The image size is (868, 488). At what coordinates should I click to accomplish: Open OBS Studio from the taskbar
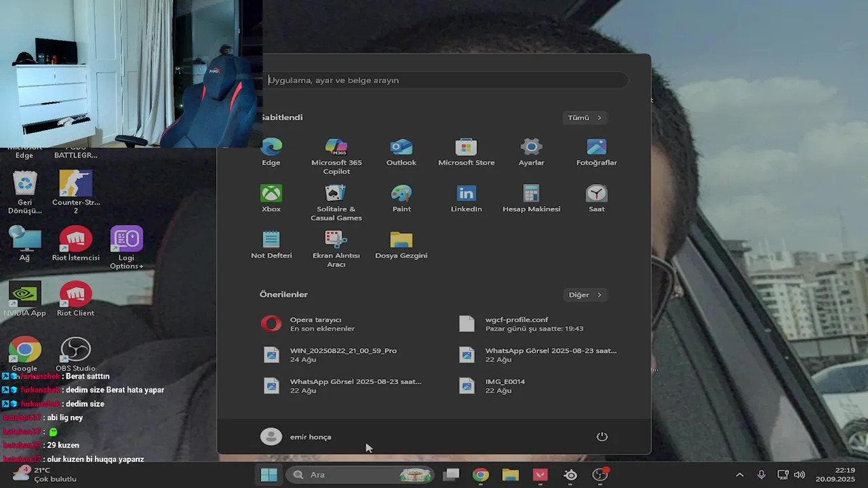pyautogui.click(x=600, y=474)
